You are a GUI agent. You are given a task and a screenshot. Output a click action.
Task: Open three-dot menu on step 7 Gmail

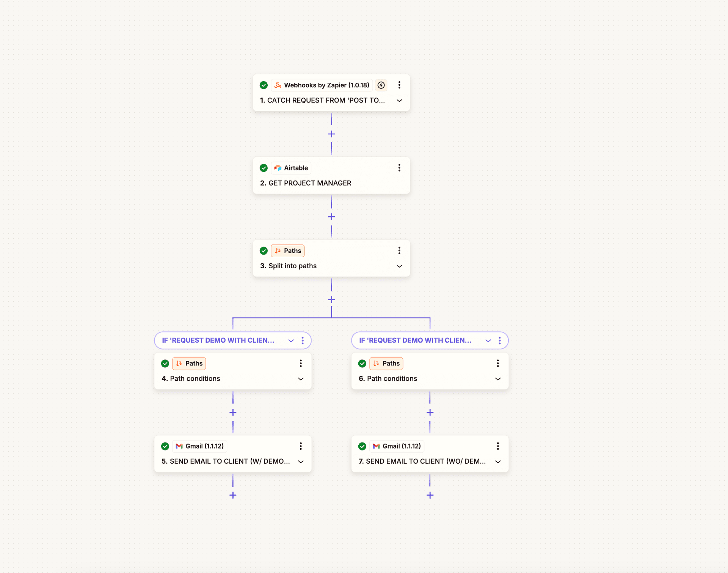pyautogui.click(x=498, y=446)
